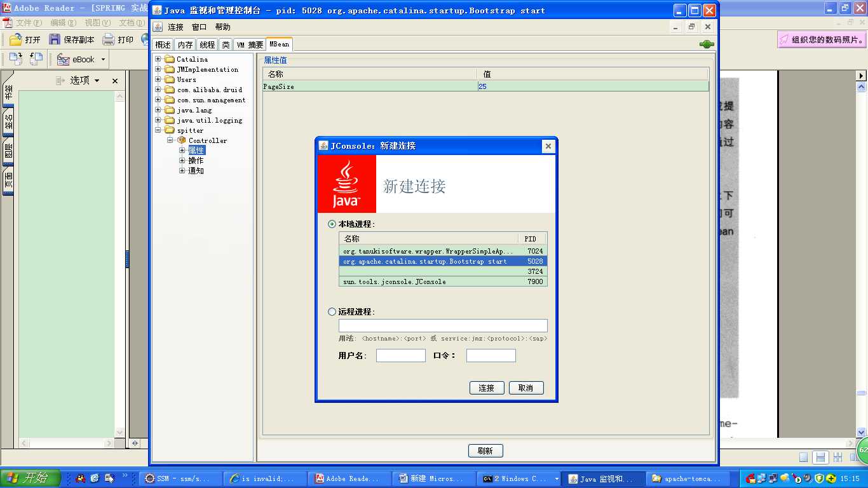The height and width of the screenshot is (488, 868).
Task: Select sun.tools.jconsole.JConsole process row
Action: [x=443, y=281]
